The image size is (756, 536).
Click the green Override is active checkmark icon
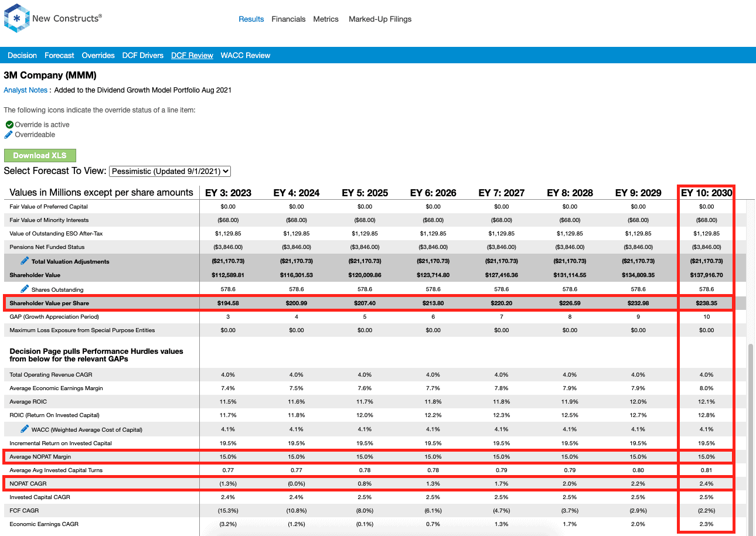pos(9,125)
